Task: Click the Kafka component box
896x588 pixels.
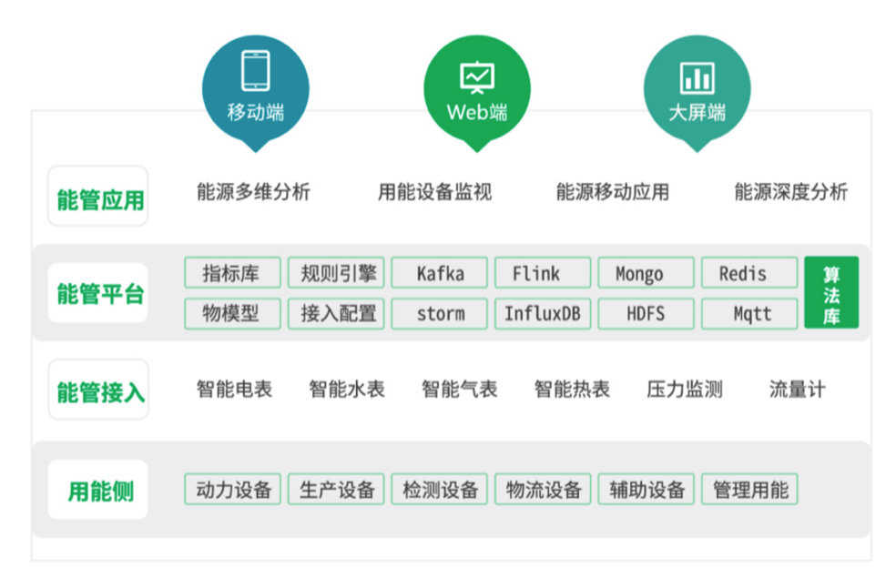Action: pyautogui.click(x=440, y=273)
